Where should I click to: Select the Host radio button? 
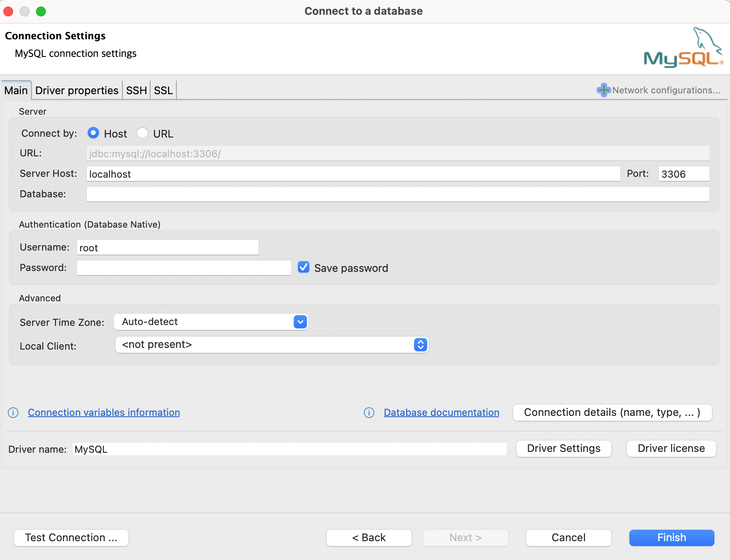pyautogui.click(x=93, y=133)
